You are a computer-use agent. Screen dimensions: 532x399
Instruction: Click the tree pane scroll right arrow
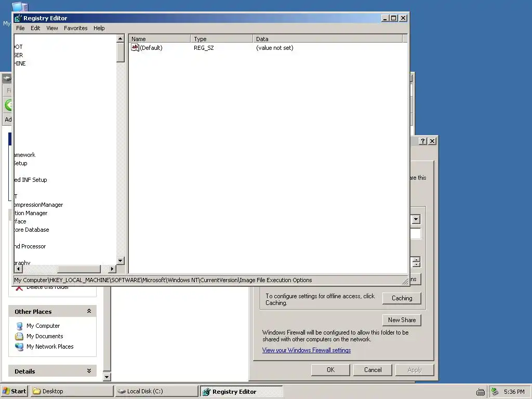click(x=112, y=269)
